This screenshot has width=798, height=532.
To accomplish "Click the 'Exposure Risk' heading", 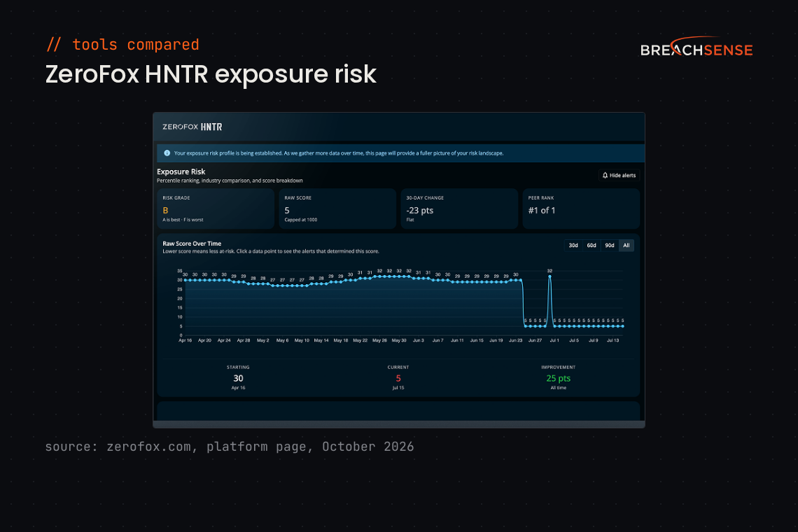I will tap(181, 171).
